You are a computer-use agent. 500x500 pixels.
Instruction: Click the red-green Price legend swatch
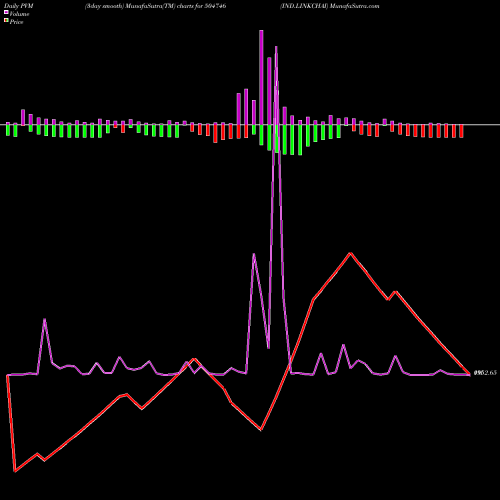(x=6, y=21)
